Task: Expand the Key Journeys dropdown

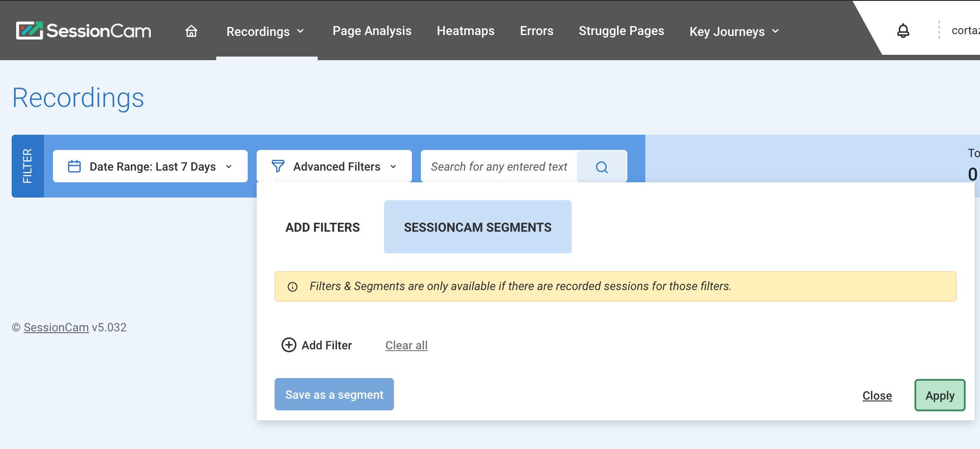Action: pos(734,31)
